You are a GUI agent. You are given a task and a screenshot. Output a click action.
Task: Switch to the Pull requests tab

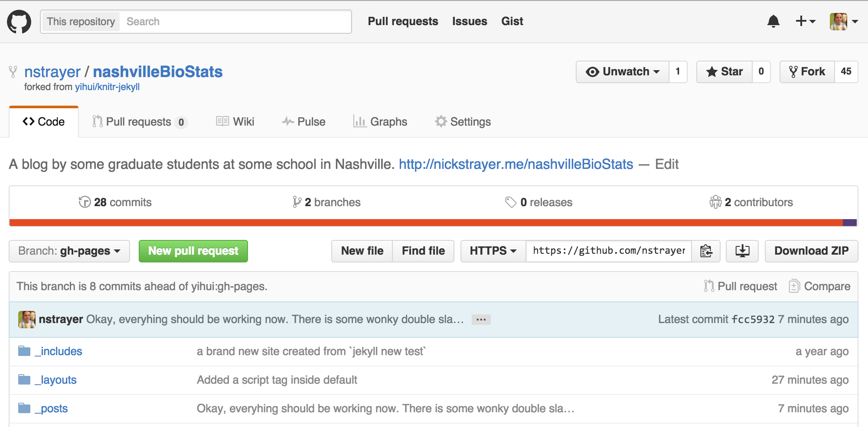140,122
